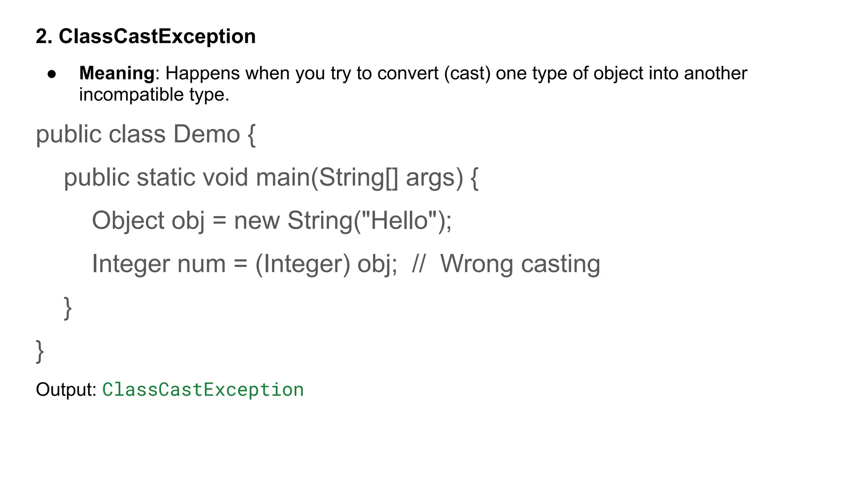Click the "String[] args" parameter
The height and width of the screenshot is (488, 868).
pyautogui.click(x=390, y=177)
